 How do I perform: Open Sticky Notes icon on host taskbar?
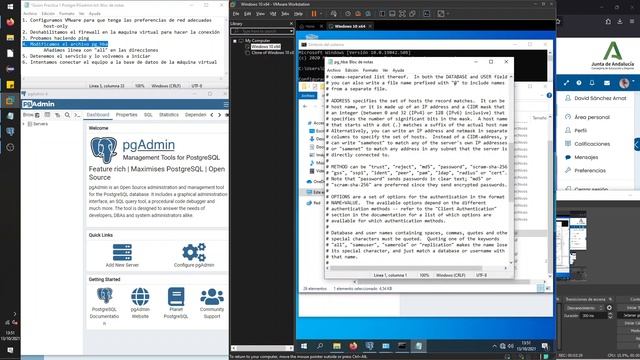10,84
